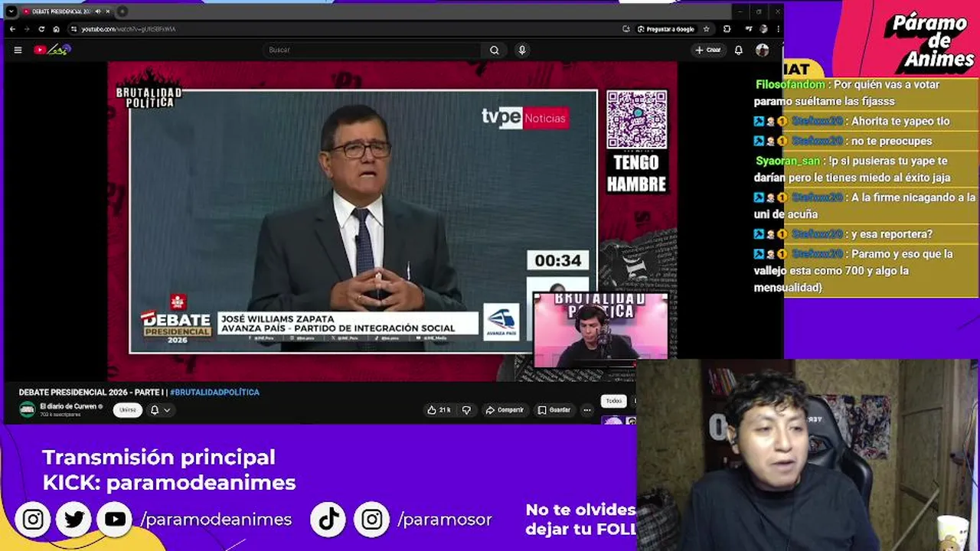980x551 pixels.
Task: Open the YouTube account avatar menu
Action: point(762,50)
